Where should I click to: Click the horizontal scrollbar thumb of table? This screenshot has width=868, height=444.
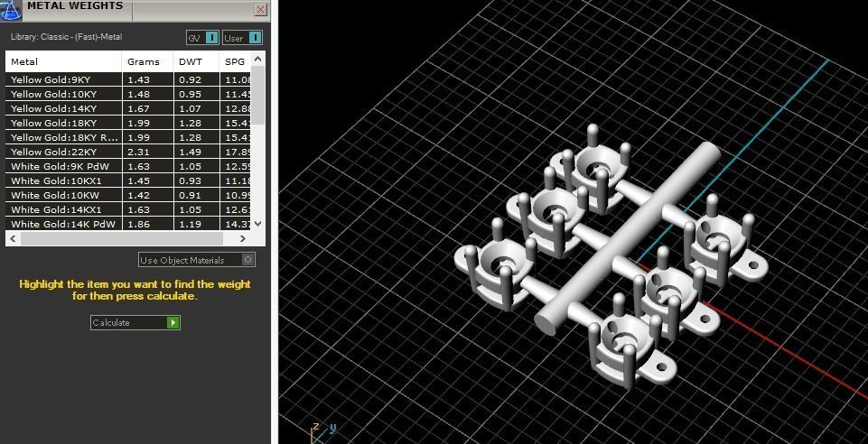(x=122, y=239)
